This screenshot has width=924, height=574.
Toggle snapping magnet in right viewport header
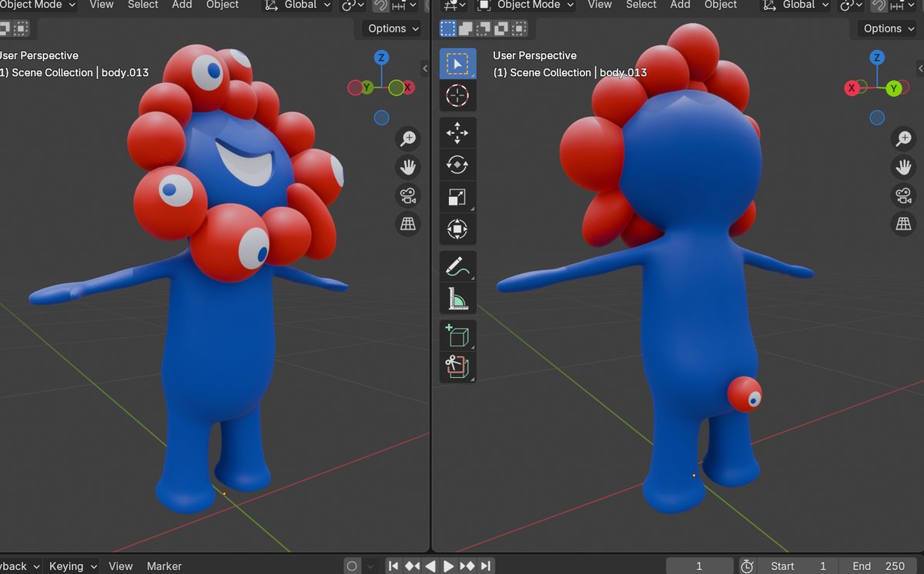pyautogui.click(x=879, y=5)
